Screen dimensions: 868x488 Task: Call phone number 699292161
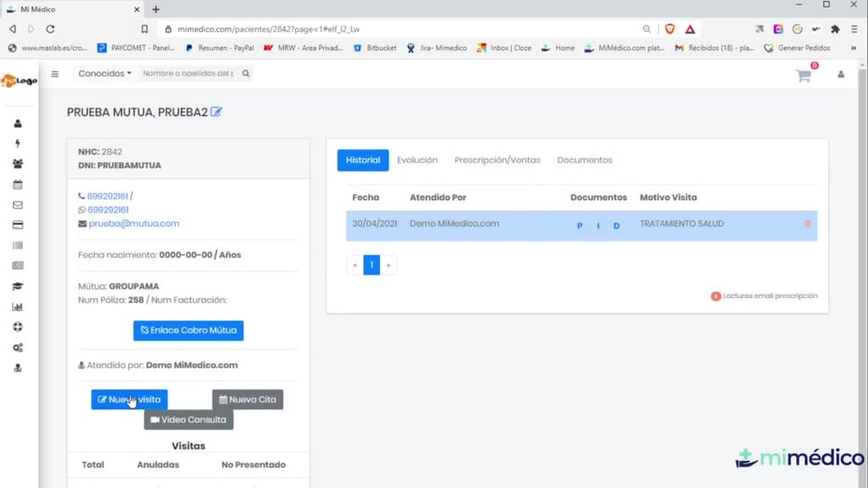point(108,196)
